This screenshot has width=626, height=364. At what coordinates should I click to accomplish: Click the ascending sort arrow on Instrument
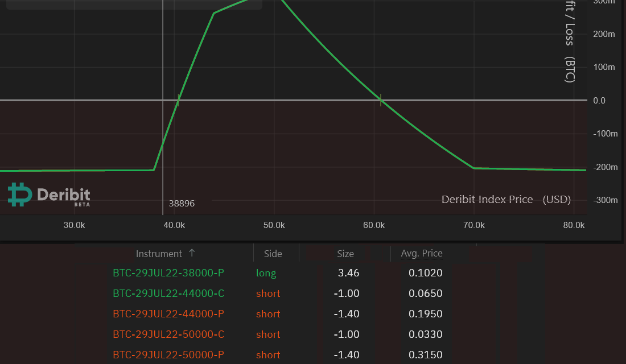(x=192, y=253)
